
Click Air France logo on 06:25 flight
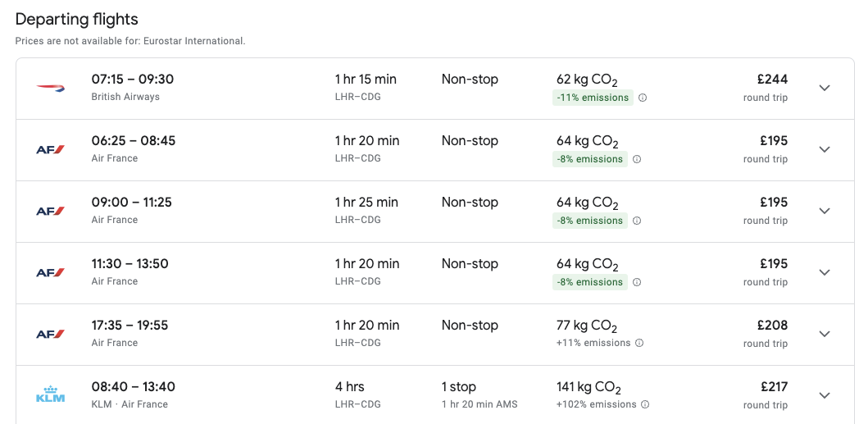pyautogui.click(x=50, y=149)
